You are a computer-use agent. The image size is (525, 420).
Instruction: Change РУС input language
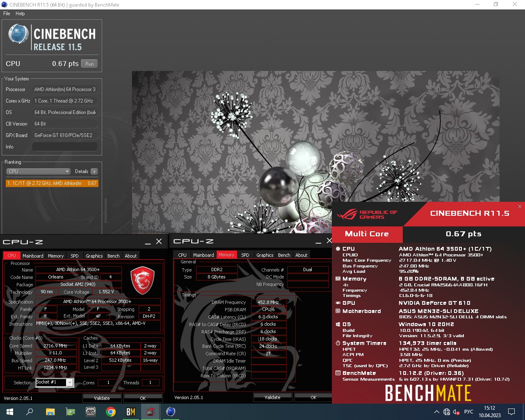point(468,412)
